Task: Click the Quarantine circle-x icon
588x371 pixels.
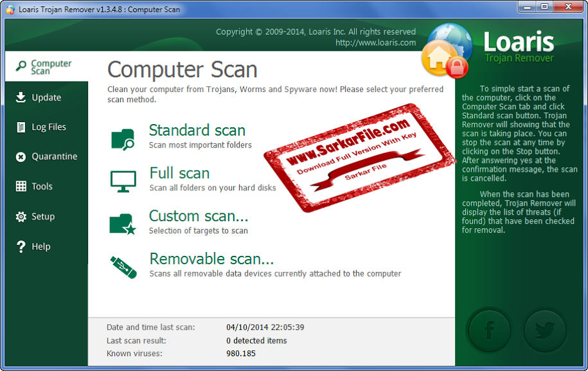Action: click(21, 157)
